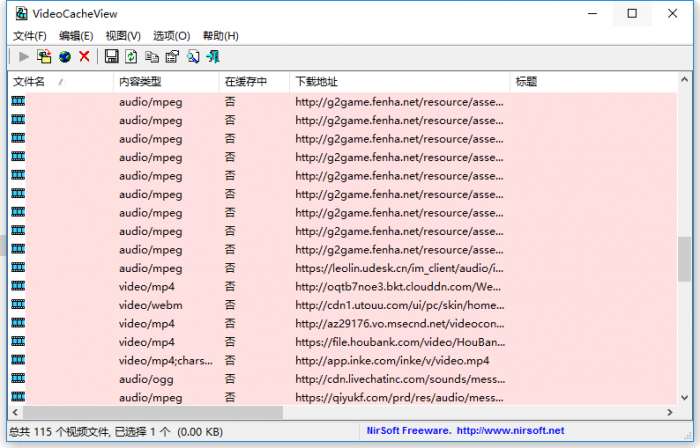700x448 pixels.
Task: Click the Find toolbar icon
Action: pos(193,57)
